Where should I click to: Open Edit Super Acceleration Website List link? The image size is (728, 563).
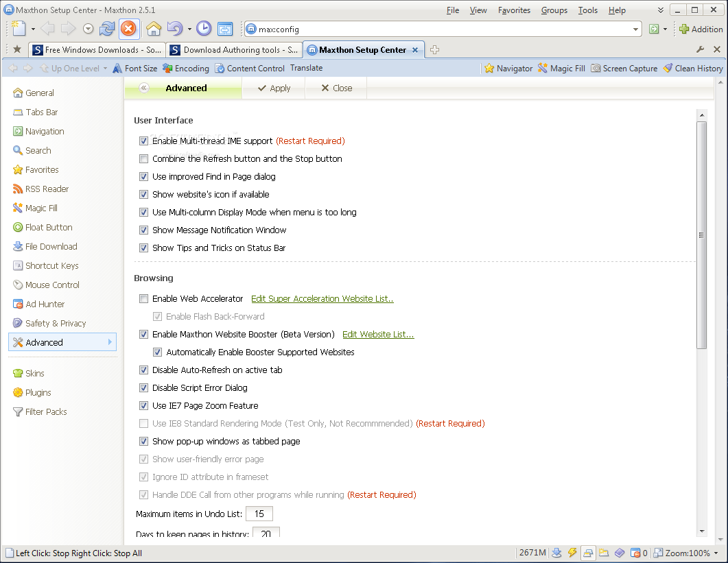pyautogui.click(x=322, y=299)
